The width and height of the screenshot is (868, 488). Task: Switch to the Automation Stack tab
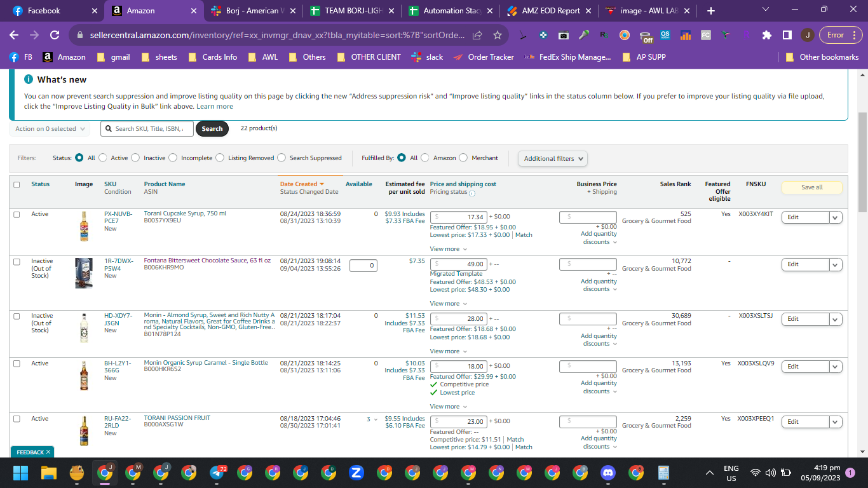click(x=451, y=11)
